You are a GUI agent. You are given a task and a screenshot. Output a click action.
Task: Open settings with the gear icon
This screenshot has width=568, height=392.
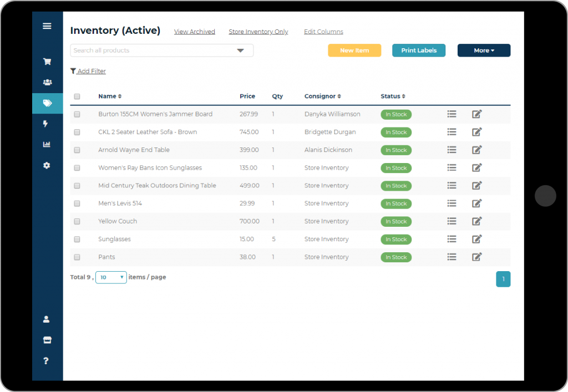47,165
